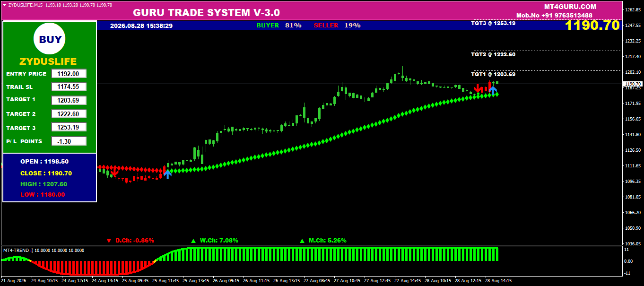Click the TGT2 @ 1222.60 level label
Viewport: 644px width, 286px height.
(x=493, y=54)
